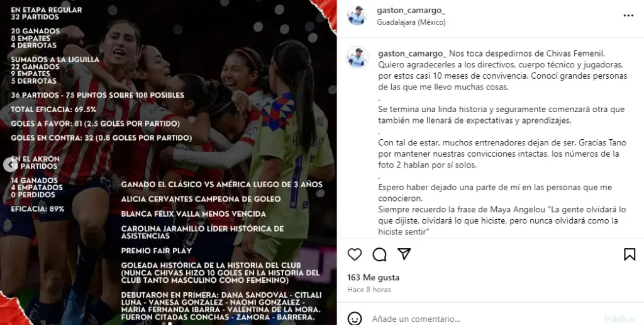
Task: Open avatar next to caption text
Action: click(357, 57)
